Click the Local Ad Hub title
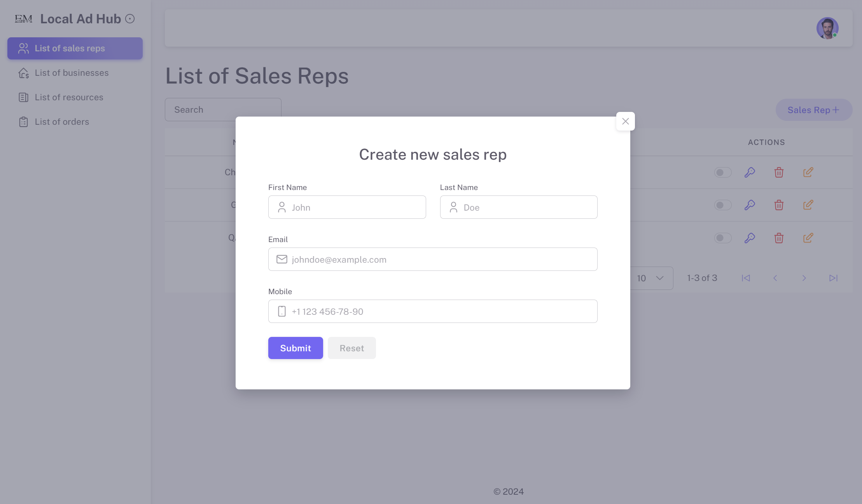This screenshot has width=862, height=504. click(80, 19)
